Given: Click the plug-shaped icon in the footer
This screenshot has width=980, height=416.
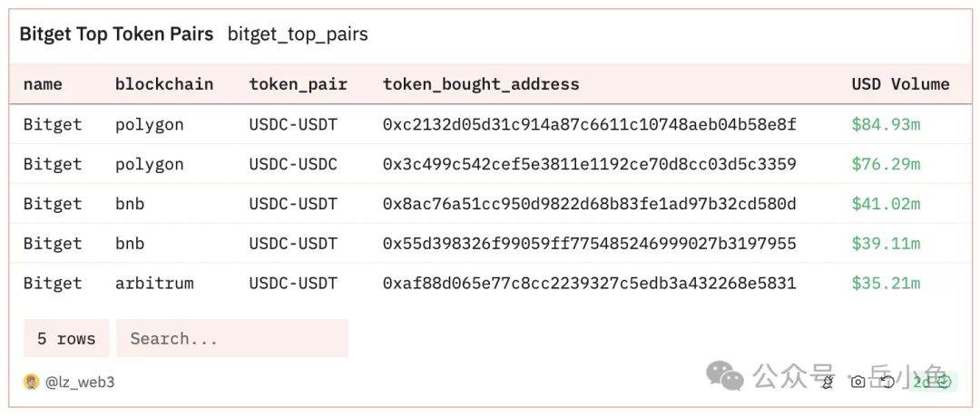Looking at the screenshot, I should click(x=828, y=382).
